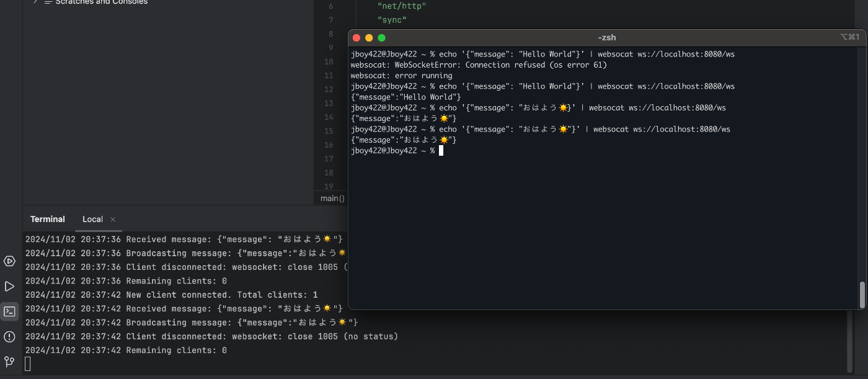Image resolution: width=868 pixels, height=379 pixels.
Task: Click the 20:37:36 Remaining clients log line
Action: click(126, 281)
